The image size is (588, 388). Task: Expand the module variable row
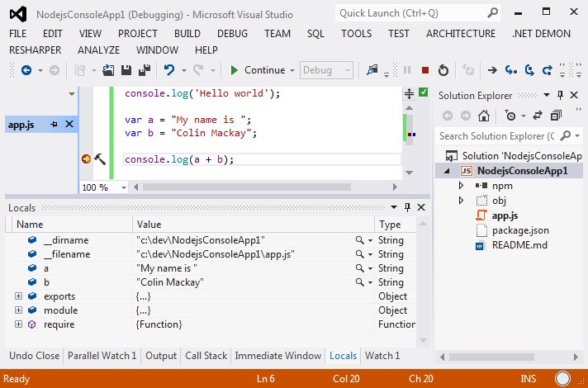(18, 310)
